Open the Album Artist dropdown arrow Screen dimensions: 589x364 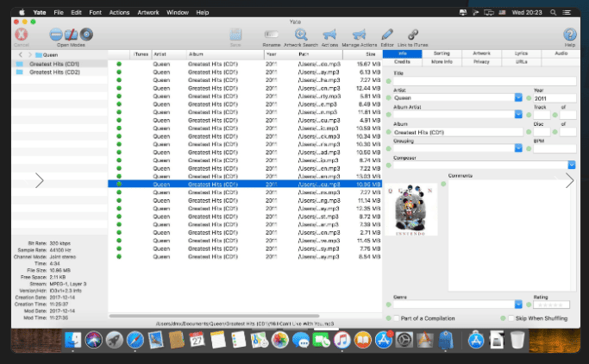pyautogui.click(x=518, y=114)
